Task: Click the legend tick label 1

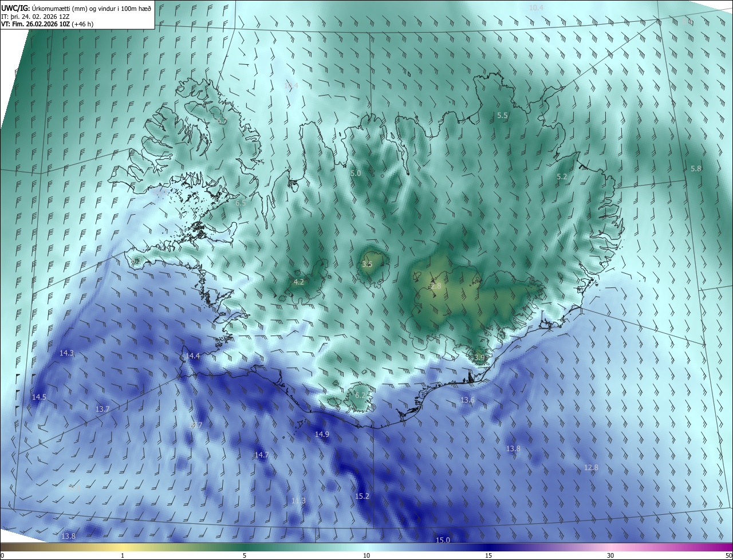Action: point(123,555)
